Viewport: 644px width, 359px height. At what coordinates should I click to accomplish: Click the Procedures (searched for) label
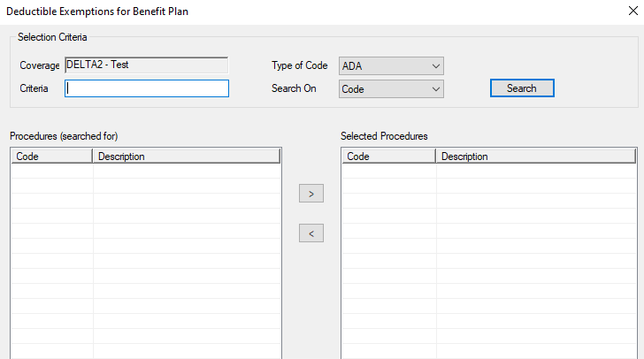[x=64, y=136]
